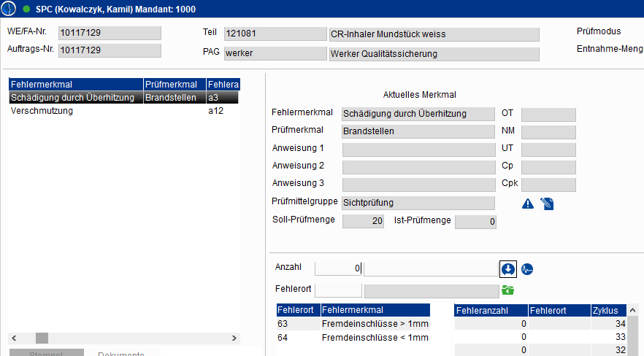The width and height of the screenshot is (644, 356).
Task: Open the document edit icon beside Prüfmittelgruppe
Action: pyautogui.click(x=547, y=204)
